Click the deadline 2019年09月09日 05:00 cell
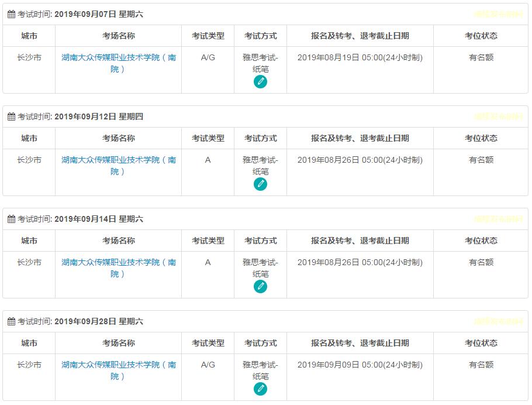532x405 pixels. pos(360,365)
